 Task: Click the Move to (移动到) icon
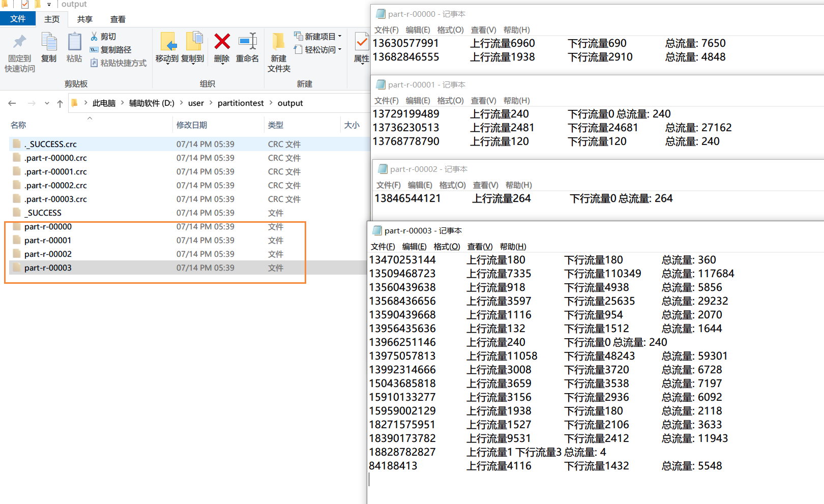tap(168, 42)
